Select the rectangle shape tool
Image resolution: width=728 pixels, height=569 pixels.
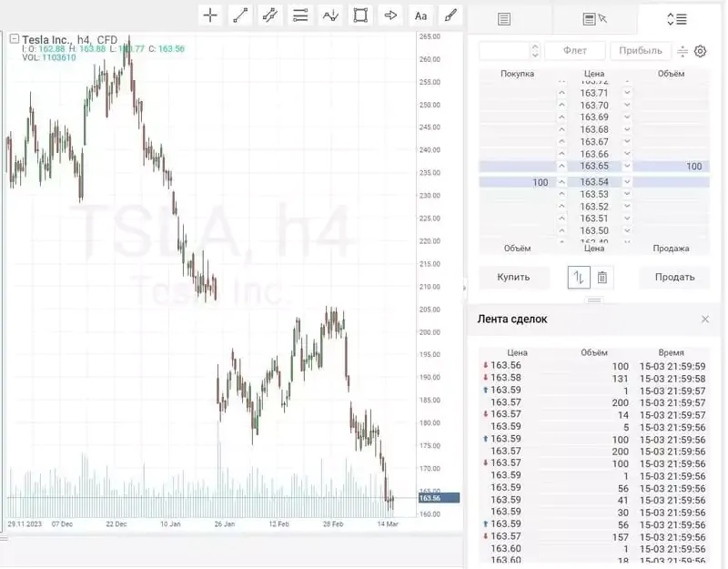click(x=360, y=15)
